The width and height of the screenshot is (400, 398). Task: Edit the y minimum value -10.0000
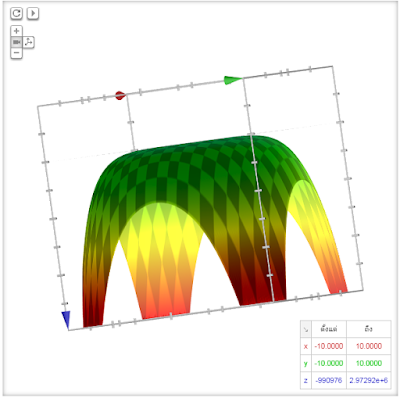pyautogui.click(x=329, y=363)
